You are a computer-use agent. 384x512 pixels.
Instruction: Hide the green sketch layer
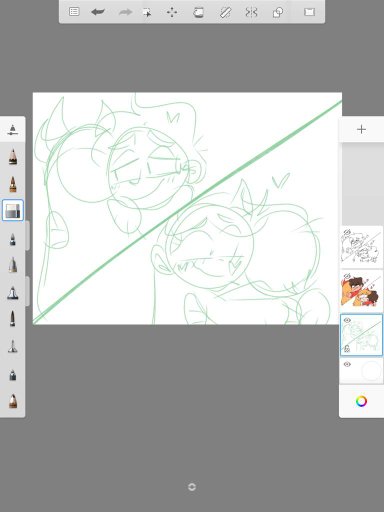coord(347,320)
